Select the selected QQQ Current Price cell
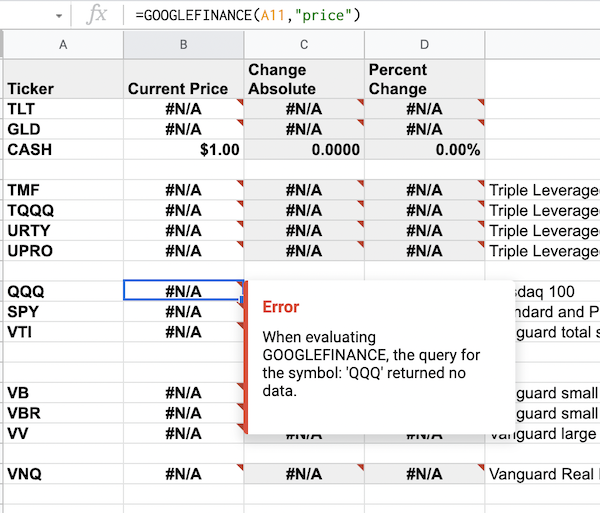This screenshot has height=513, width=600. 183,291
